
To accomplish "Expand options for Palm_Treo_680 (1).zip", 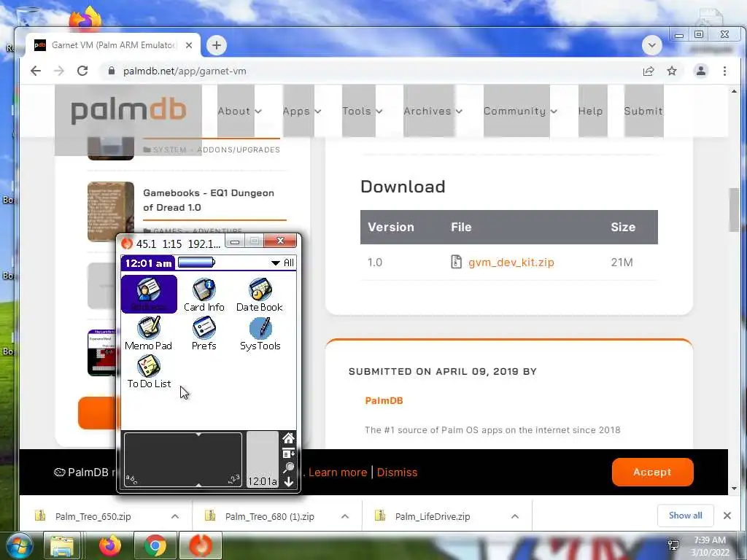I will pos(345,516).
